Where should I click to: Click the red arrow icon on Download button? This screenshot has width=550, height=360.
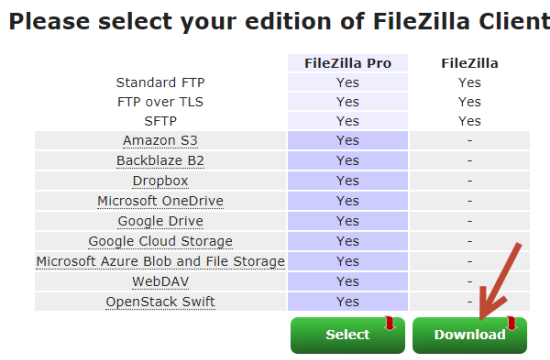click(x=512, y=323)
